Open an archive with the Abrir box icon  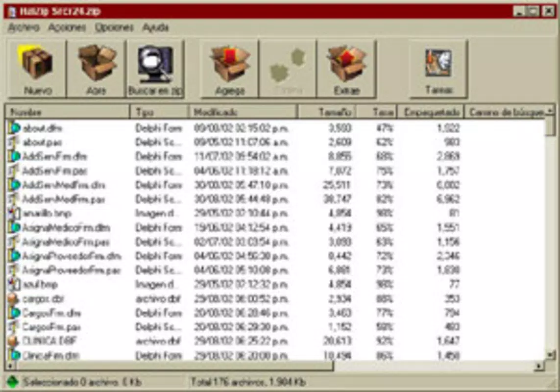pyautogui.click(x=97, y=62)
